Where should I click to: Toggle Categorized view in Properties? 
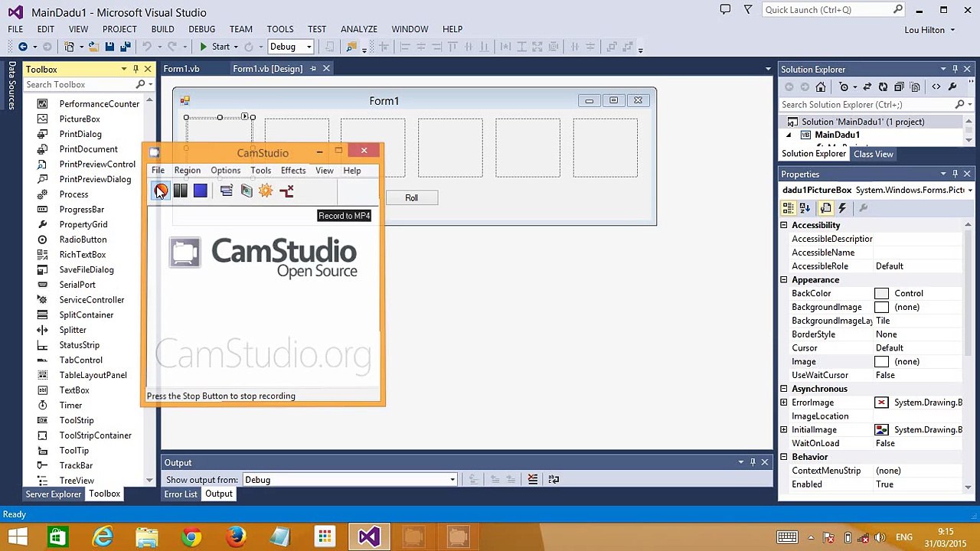[789, 208]
